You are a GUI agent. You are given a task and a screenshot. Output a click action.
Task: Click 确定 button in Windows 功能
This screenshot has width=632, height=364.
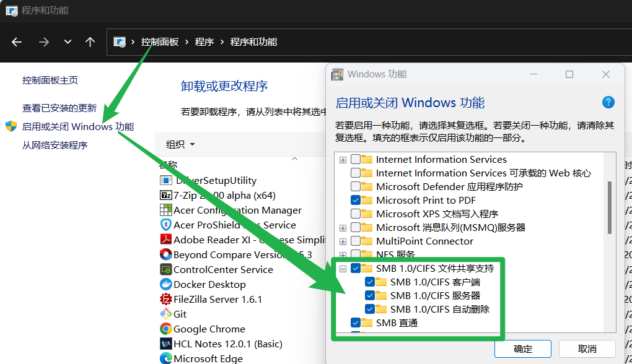click(x=523, y=349)
